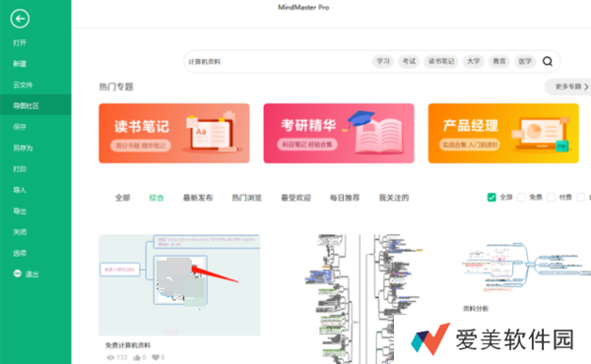This screenshot has width=591, height=364.
Task: Switch to the 最受欢迎 tab
Action: [295, 198]
